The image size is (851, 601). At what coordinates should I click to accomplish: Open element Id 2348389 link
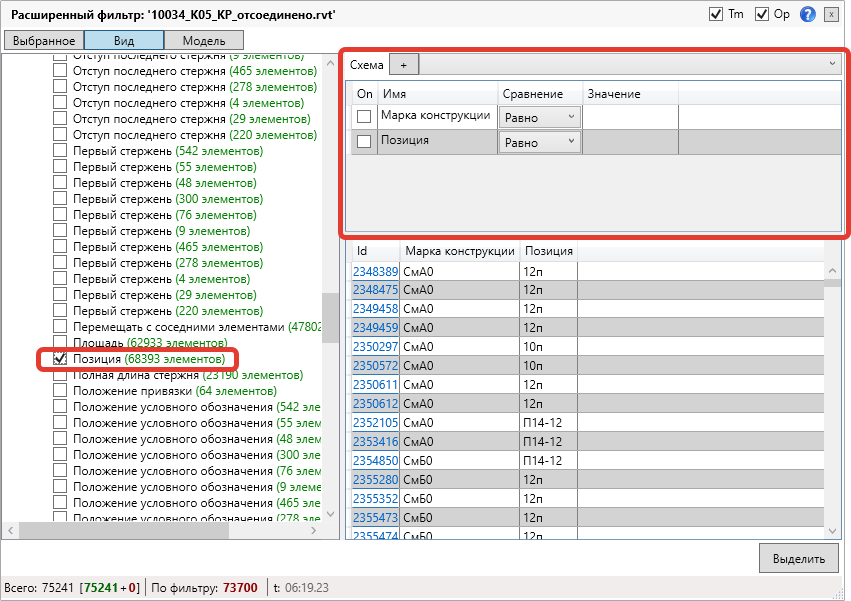[x=375, y=271]
